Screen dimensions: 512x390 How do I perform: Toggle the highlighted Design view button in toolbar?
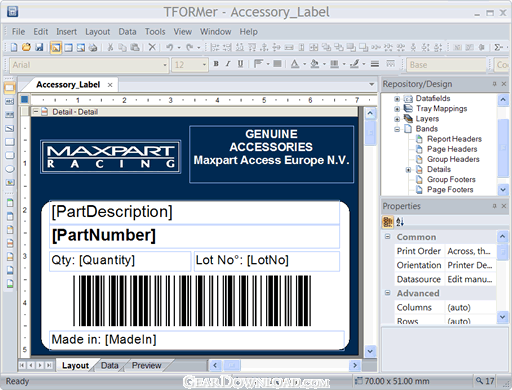click(56, 48)
